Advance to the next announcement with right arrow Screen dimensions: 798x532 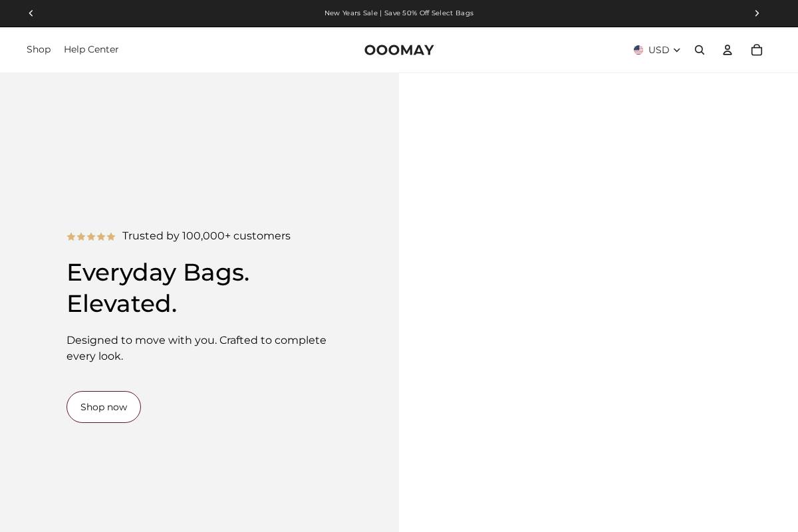tap(757, 13)
